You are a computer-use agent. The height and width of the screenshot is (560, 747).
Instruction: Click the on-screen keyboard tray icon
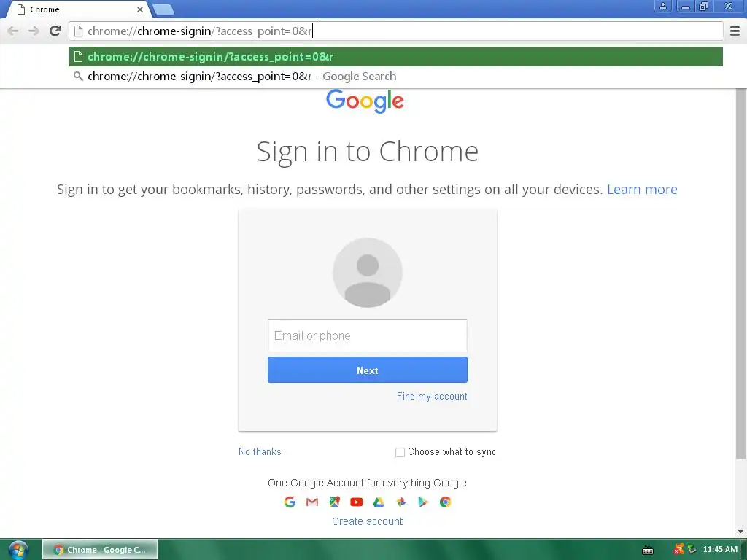click(x=648, y=551)
